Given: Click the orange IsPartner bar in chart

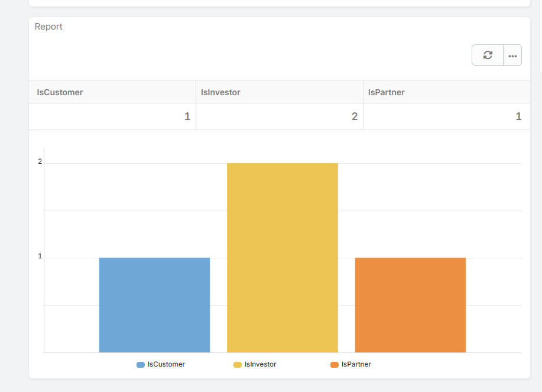Looking at the screenshot, I should [410, 305].
